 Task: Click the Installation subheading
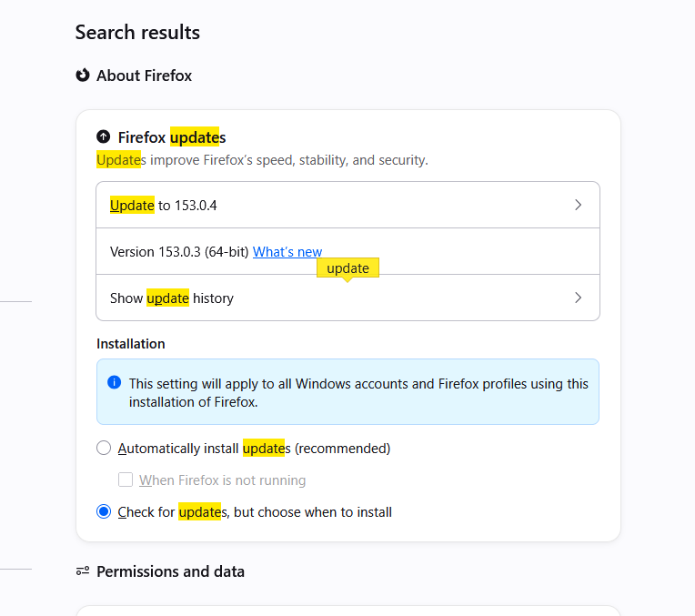click(x=131, y=344)
